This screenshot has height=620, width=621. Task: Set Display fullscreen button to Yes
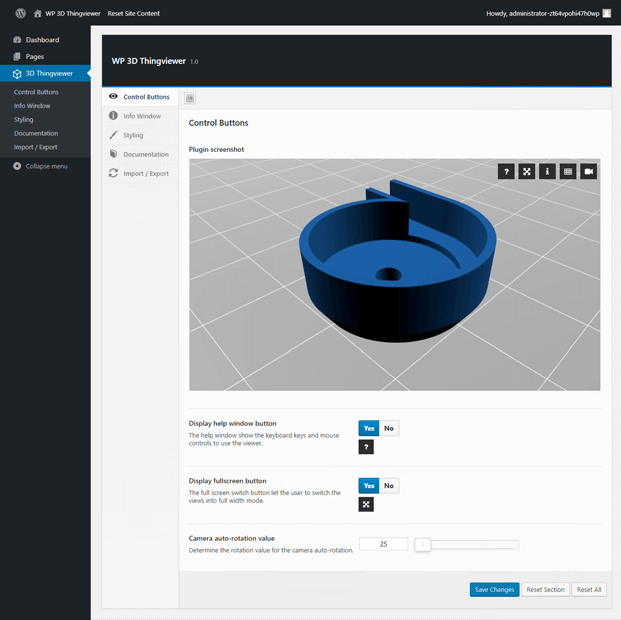[369, 486]
